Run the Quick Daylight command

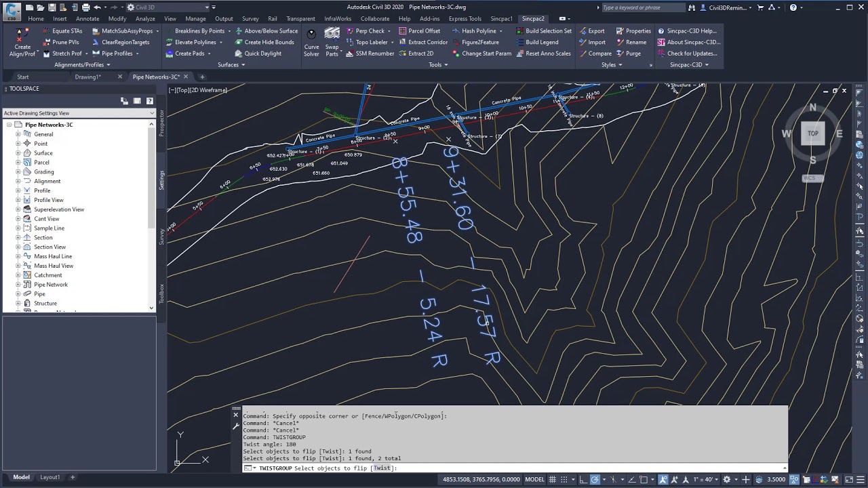(258, 54)
